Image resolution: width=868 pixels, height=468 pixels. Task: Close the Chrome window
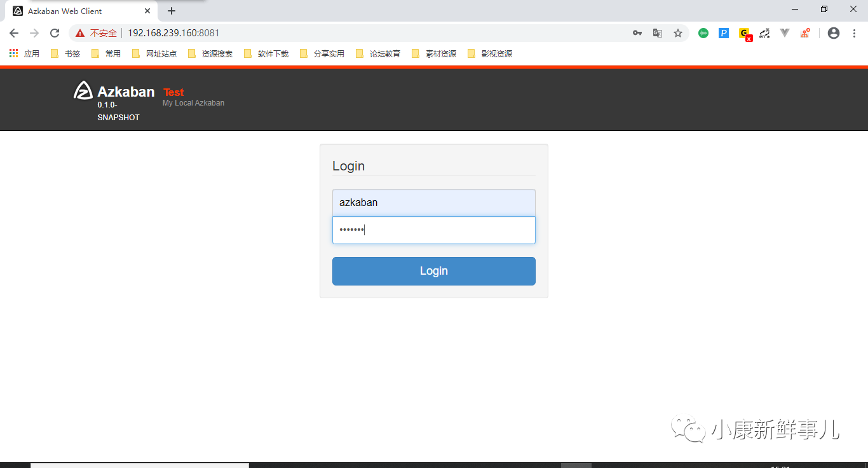click(853, 9)
